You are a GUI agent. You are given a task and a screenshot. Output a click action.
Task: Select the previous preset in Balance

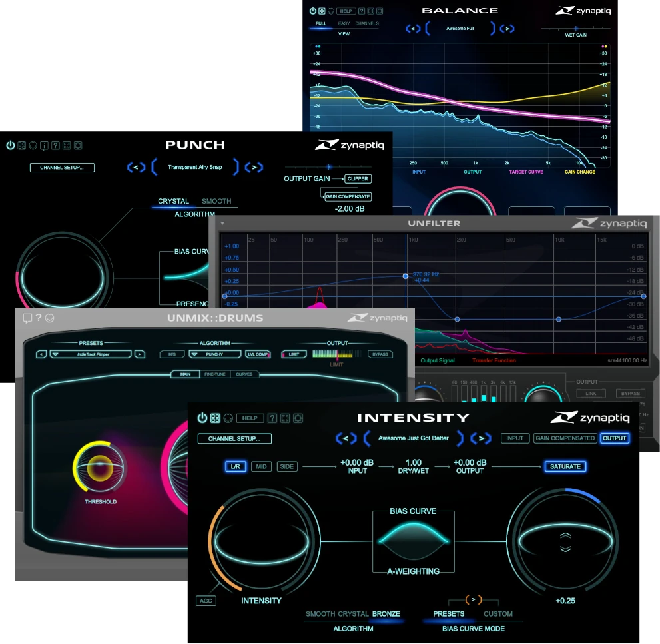point(414,28)
